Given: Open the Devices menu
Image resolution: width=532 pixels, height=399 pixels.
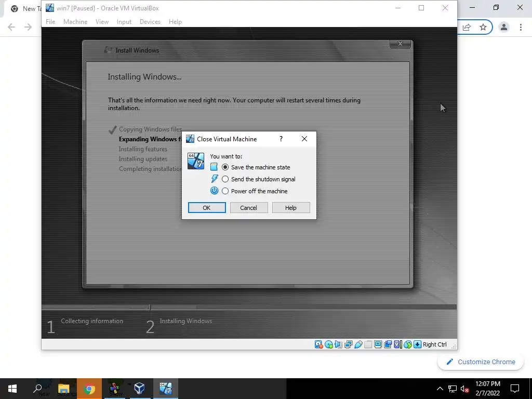Looking at the screenshot, I should pos(150,22).
